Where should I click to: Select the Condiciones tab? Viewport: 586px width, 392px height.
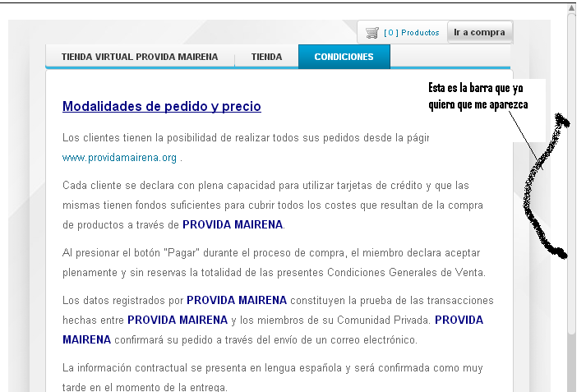[x=344, y=57]
